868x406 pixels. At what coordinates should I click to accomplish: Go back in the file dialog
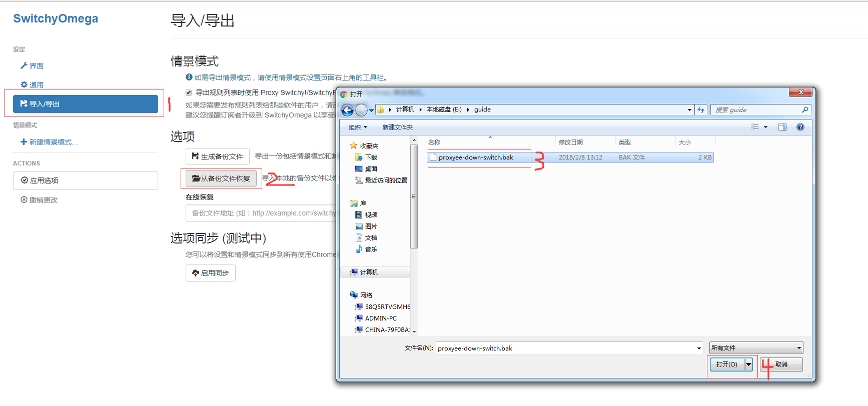[347, 110]
